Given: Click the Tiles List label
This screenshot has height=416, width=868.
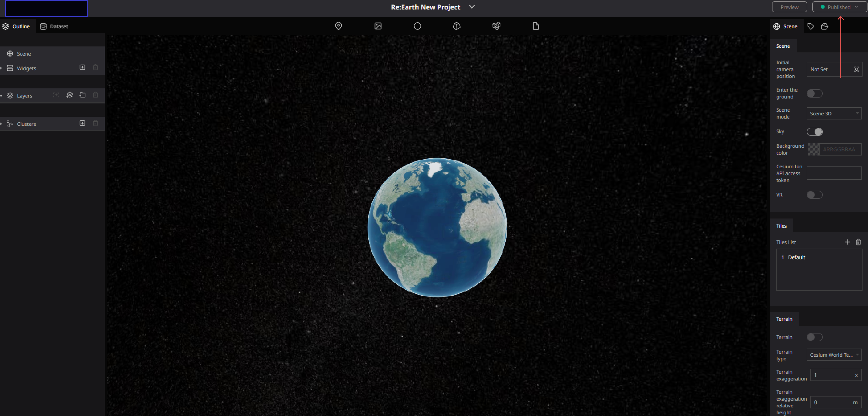Looking at the screenshot, I should [x=786, y=242].
